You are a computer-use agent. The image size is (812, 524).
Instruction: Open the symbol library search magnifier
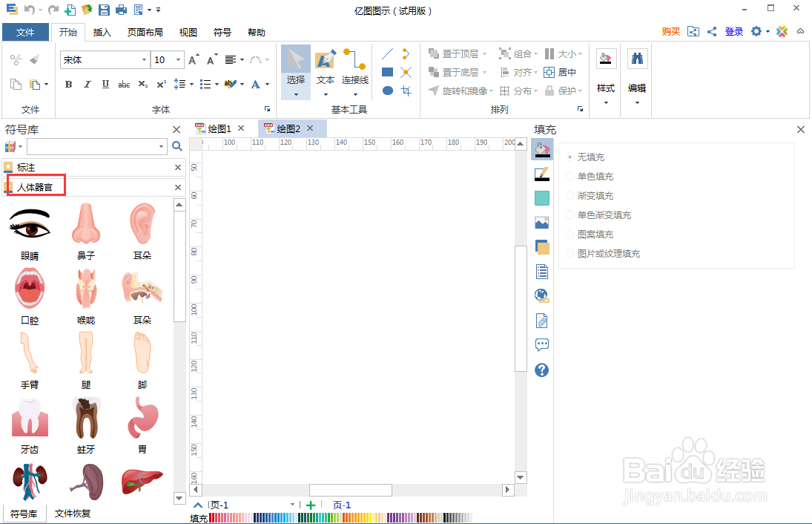click(x=176, y=147)
